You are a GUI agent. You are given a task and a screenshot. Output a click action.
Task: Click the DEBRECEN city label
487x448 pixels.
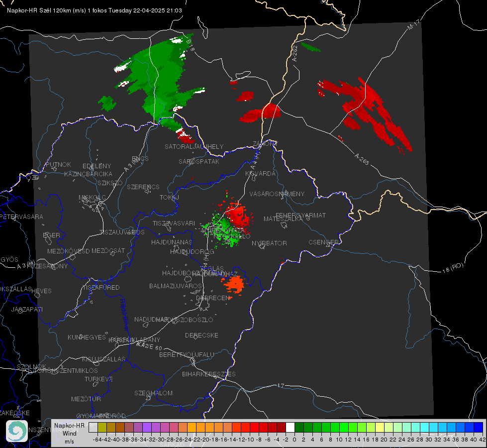coord(213,298)
